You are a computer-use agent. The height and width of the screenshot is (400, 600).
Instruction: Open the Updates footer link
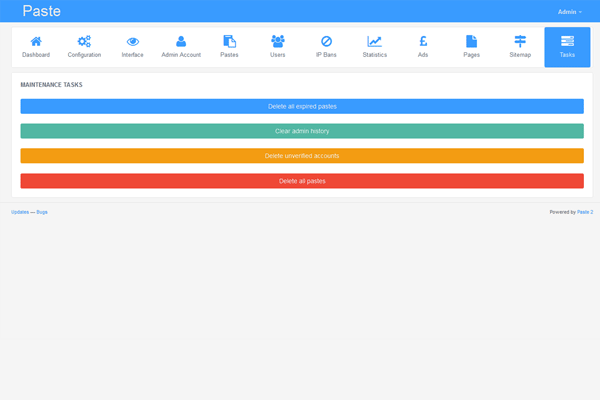pyautogui.click(x=20, y=212)
